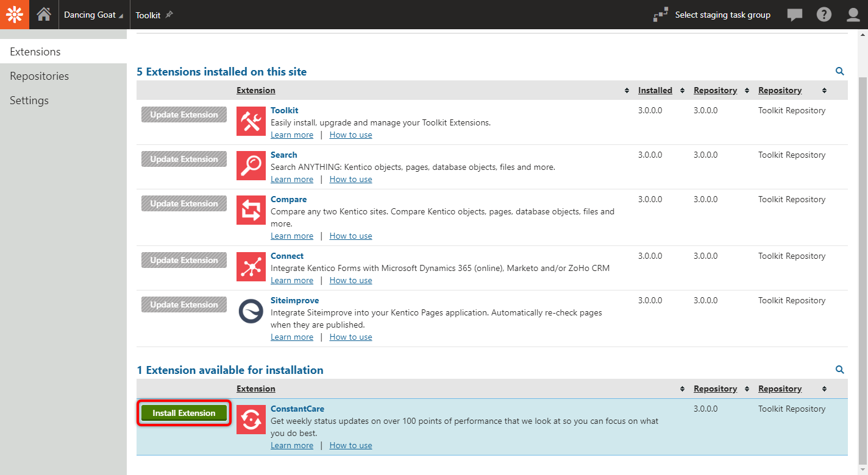Open How to use for Toolkit
Image resolution: width=868 pixels, height=475 pixels.
coord(350,135)
